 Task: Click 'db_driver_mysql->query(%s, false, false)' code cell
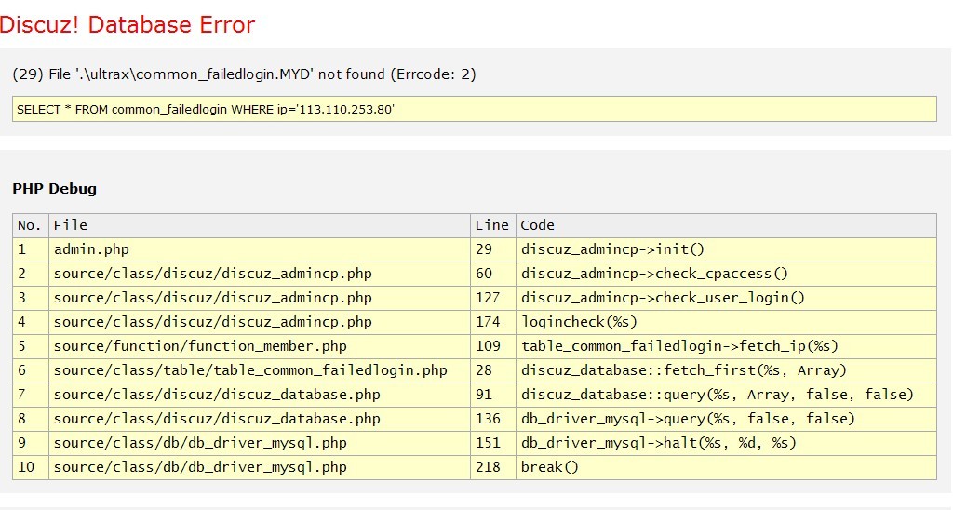pyautogui.click(x=726, y=420)
